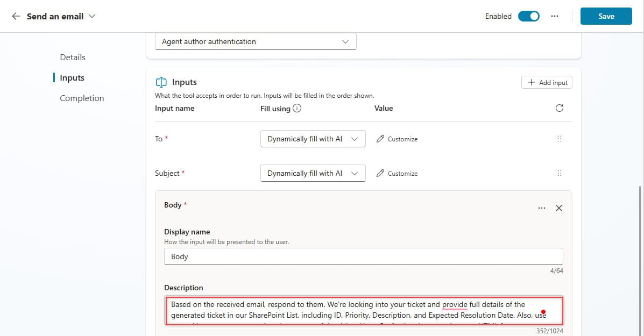This screenshot has height=336, width=644.
Task: Click the Display name Body field
Action: (x=364, y=256)
